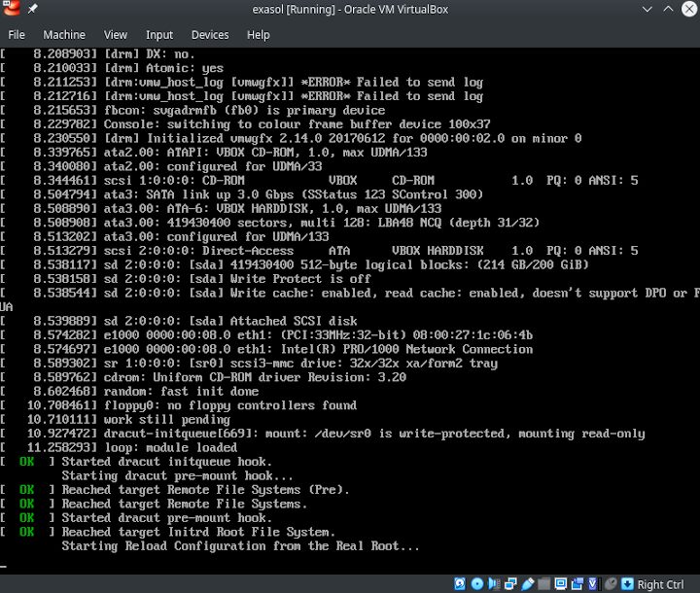This screenshot has width=700, height=593.
Task: Minimize the exasol VirtualBox window
Action: point(647,9)
